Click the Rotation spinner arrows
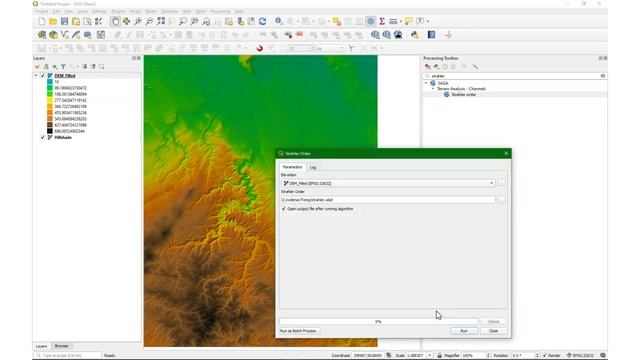This screenshot has width=640, height=360. click(537, 356)
